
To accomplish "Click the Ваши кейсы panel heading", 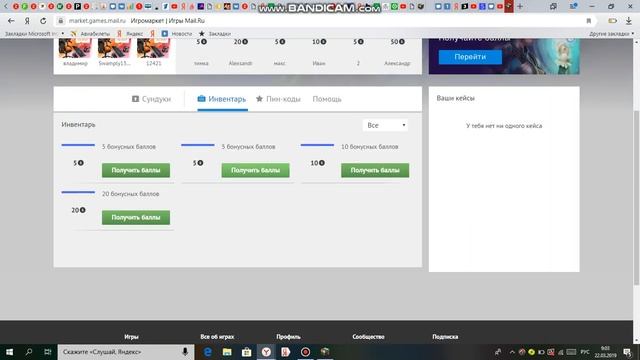I will (456, 98).
